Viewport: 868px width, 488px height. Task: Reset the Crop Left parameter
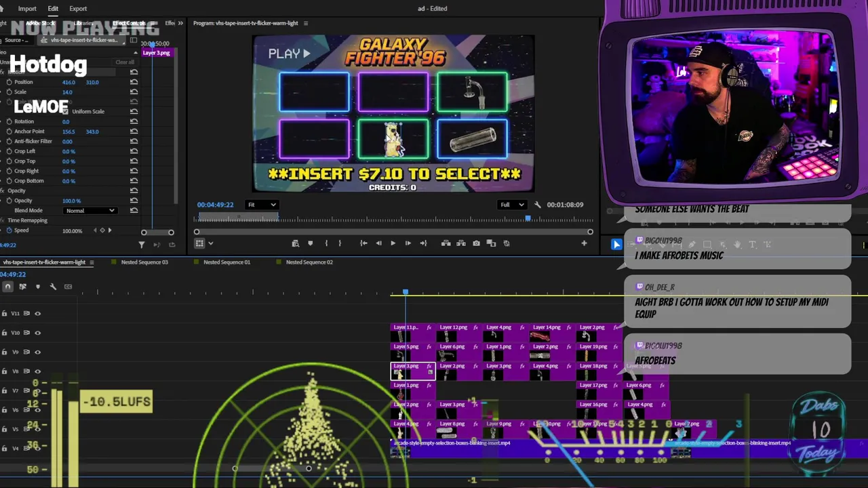tap(134, 151)
